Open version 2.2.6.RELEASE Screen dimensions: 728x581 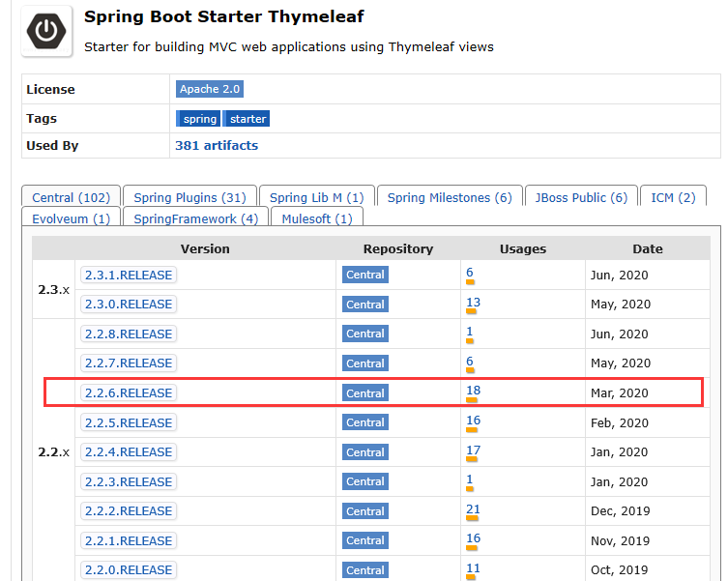[129, 392]
